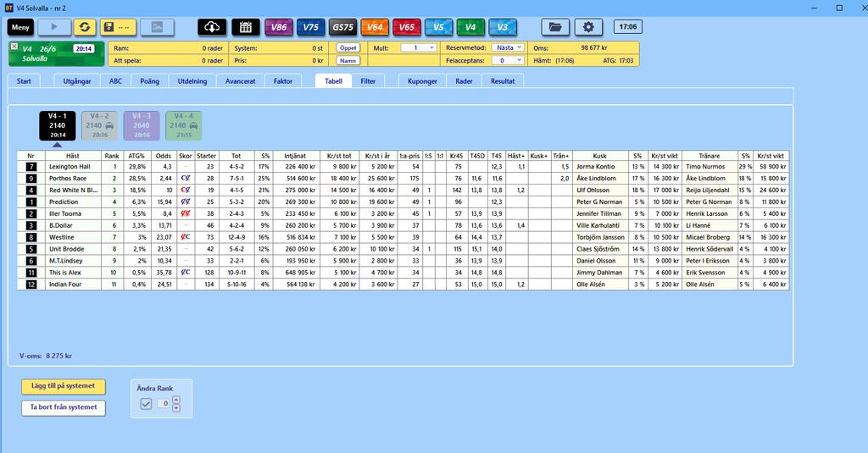Click the Skor icon for Porthos Race

[x=186, y=179]
